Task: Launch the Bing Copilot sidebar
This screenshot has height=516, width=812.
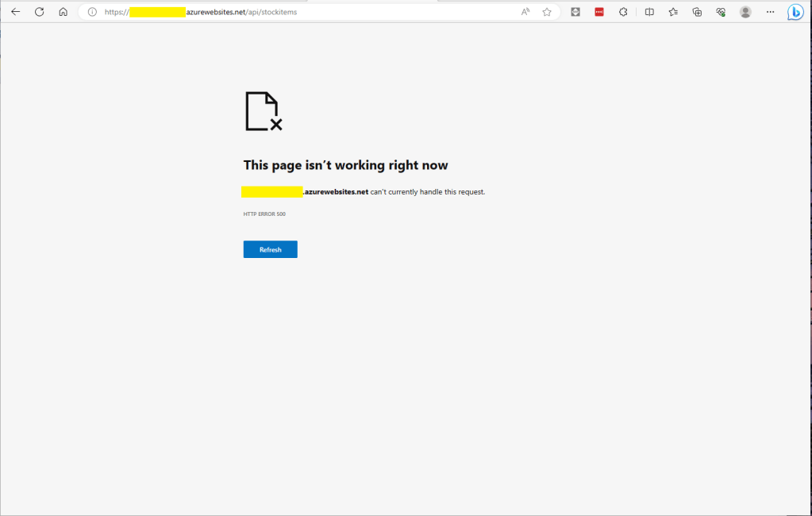Action: coord(795,12)
